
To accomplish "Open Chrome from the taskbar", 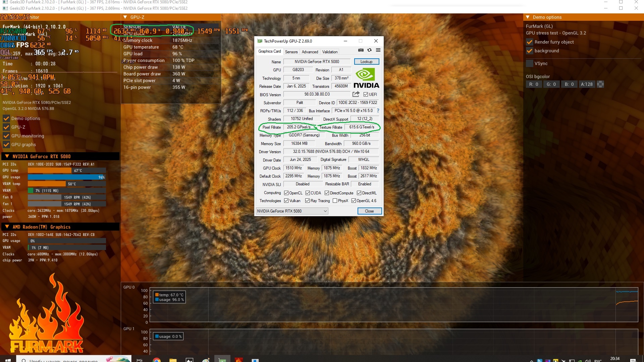I will point(156,360).
